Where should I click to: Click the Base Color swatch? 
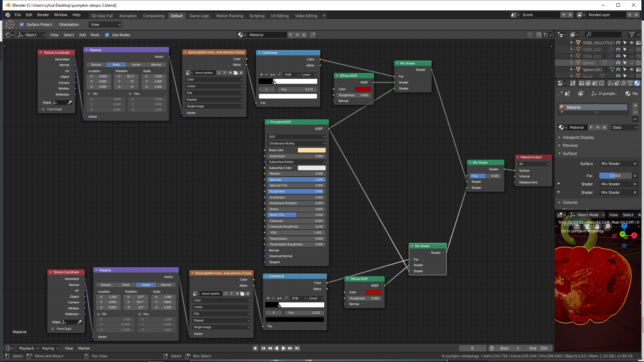coord(312,150)
